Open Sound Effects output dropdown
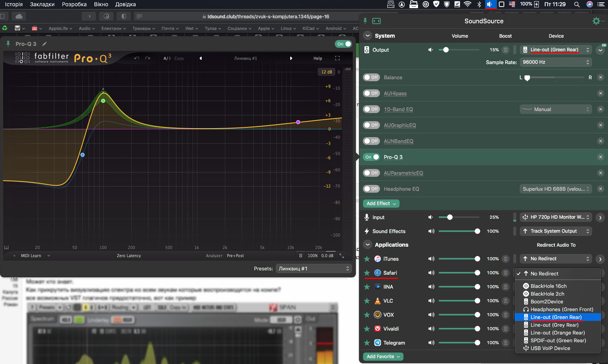The image size is (608, 364). [x=556, y=231]
